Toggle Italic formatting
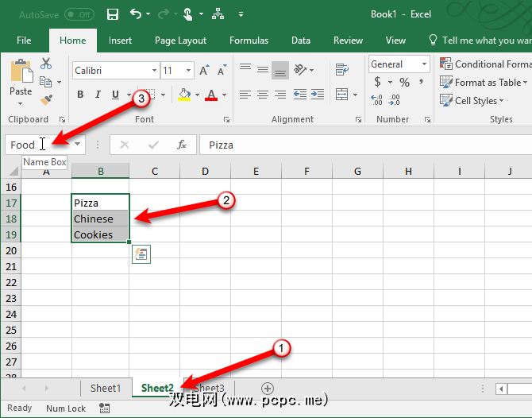532x418 pixels. pyautogui.click(x=98, y=95)
